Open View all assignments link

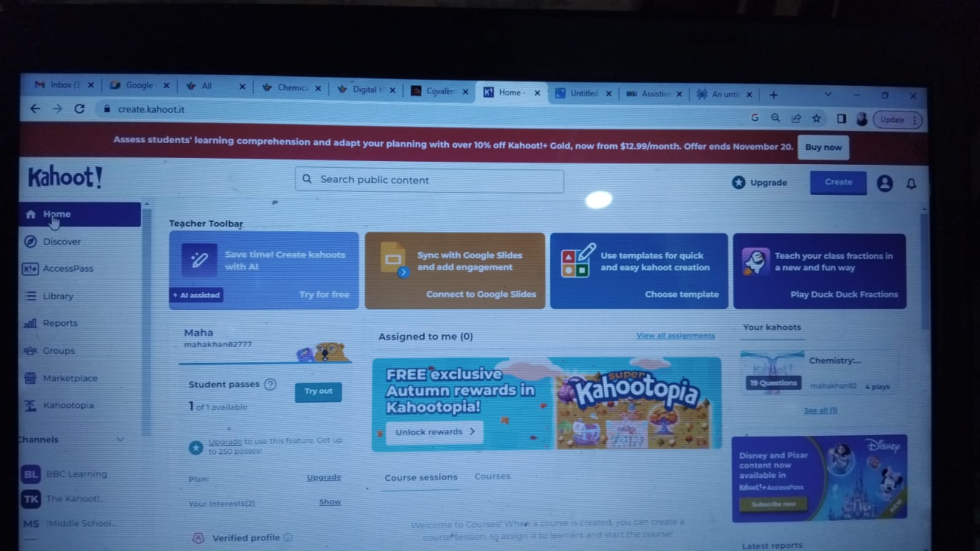point(675,335)
